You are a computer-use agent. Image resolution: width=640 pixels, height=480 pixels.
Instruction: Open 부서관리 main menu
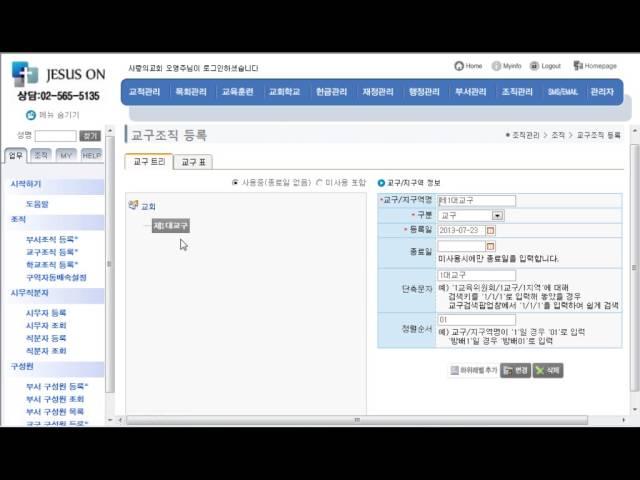click(x=471, y=92)
